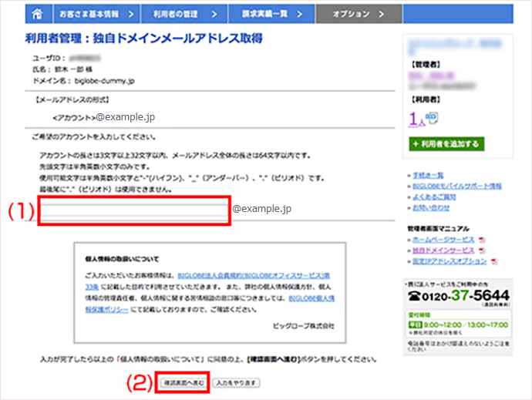Click the PDF icon beside ホームページサービス

click(x=482, y=240)
